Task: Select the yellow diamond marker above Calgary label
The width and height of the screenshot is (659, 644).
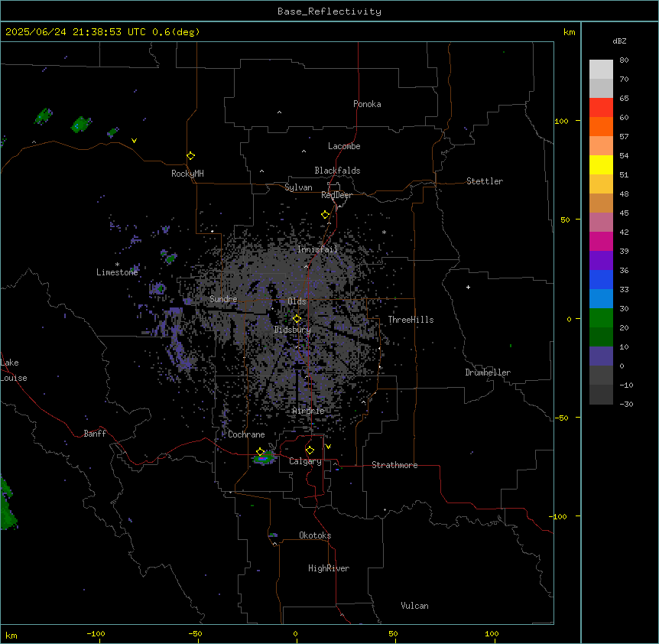Action: pos(310,450)
